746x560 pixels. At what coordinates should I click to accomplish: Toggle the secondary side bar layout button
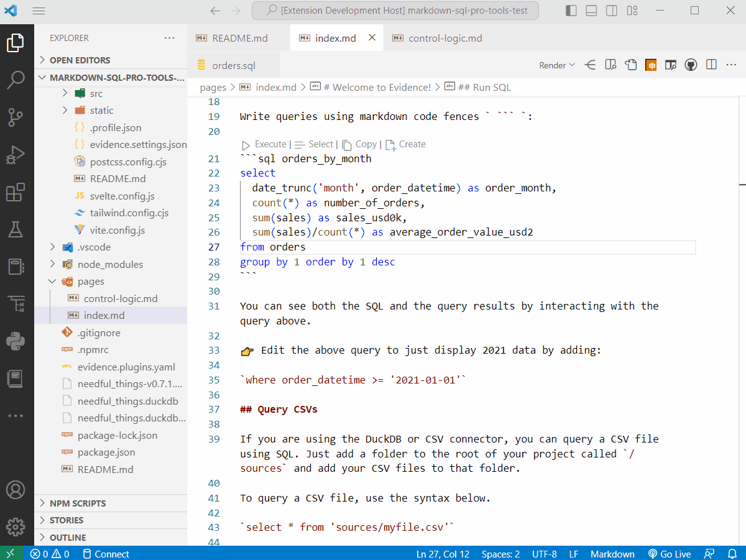pyautogui.click(x=612, y=11)
